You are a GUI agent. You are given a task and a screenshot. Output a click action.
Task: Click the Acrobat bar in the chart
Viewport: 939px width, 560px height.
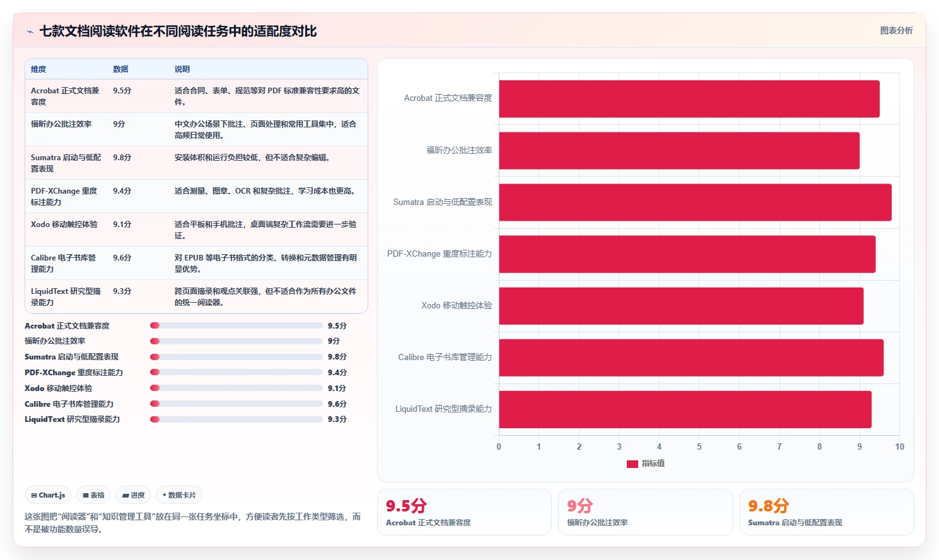689,98
